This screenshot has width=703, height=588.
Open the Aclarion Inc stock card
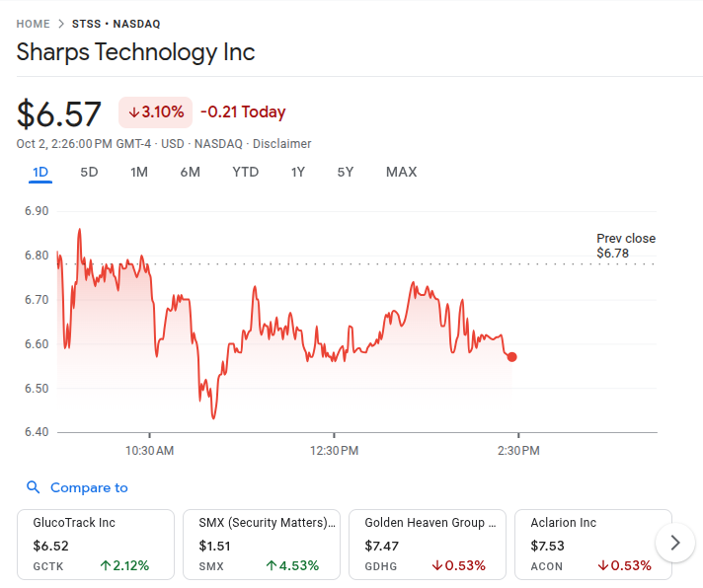click(x=592, y=544)
